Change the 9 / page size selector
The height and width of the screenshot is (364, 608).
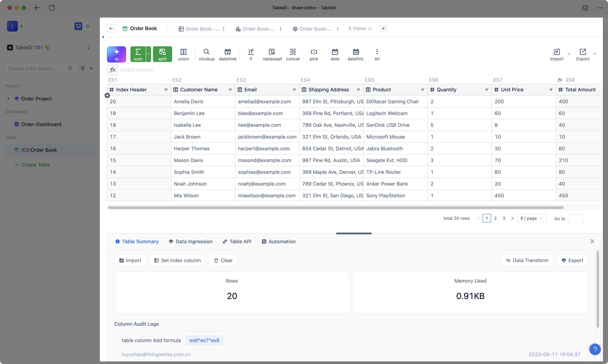532,218
